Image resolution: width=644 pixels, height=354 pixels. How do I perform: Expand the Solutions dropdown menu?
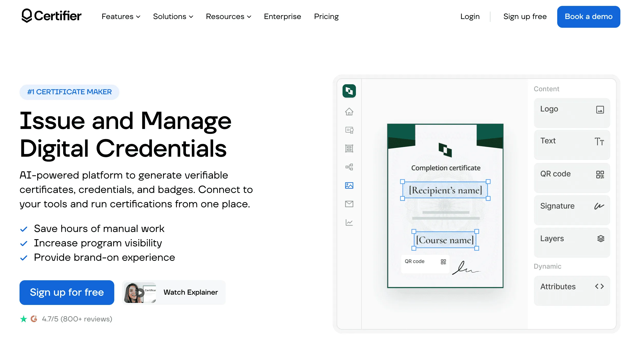(x=173, y=16)
